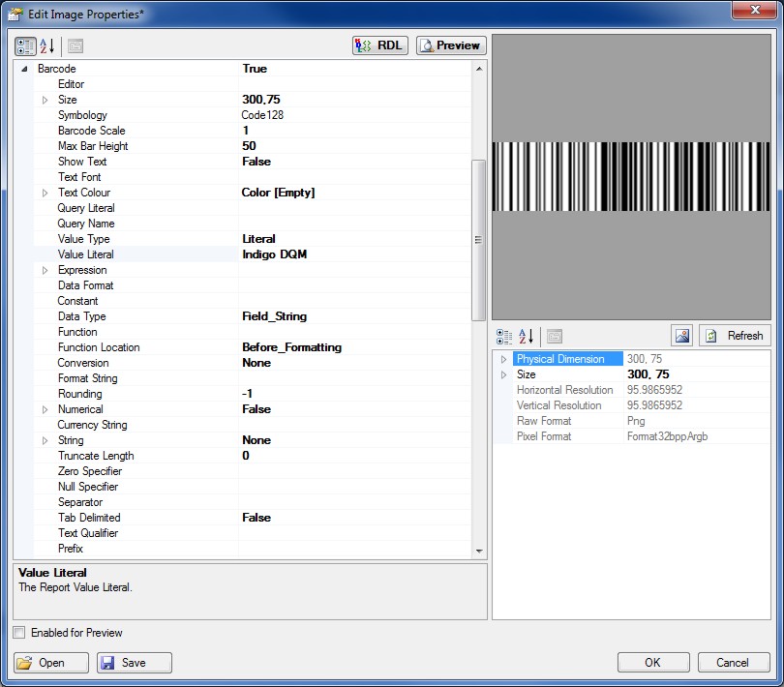Sort left property grid alphabetically
The height and width of the screenshot is (687, 784).
(47, 45)
